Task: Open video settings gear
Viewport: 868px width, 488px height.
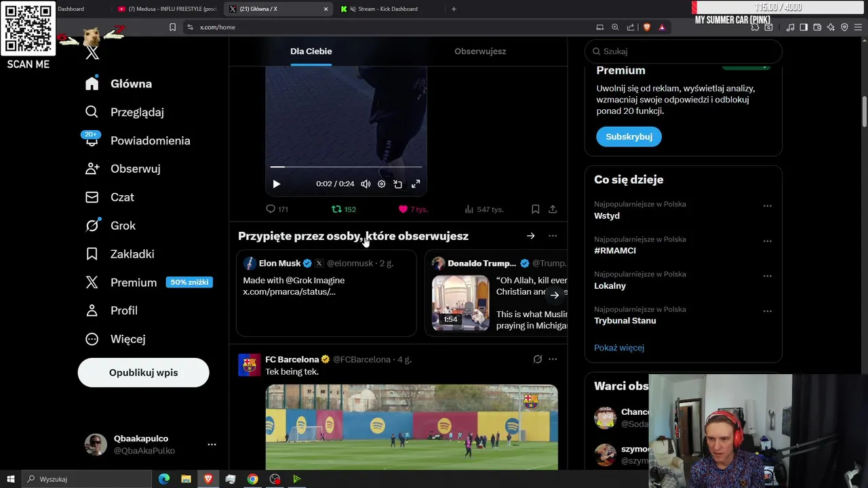Action: click(x=382, y=184)
